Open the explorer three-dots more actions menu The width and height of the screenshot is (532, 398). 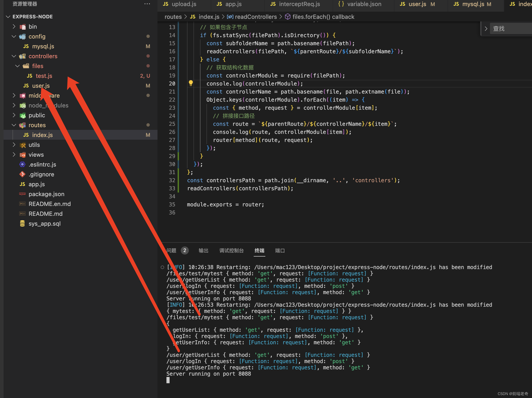[x=147, y=4]
